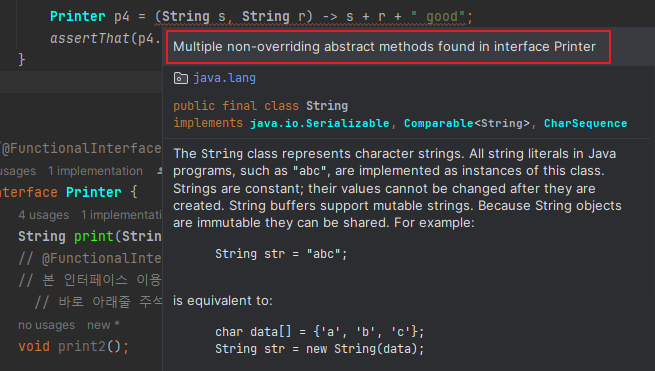
Task: Click 'public final class String' signature text
Action: (261, 106)
